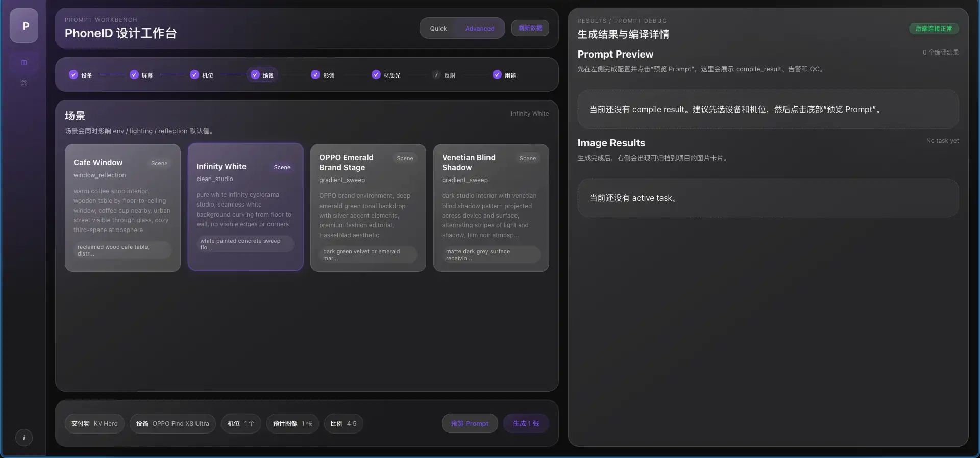
Task: Choose OPPO Emerald Brand Stage scene
Action: tap(368, 208)
